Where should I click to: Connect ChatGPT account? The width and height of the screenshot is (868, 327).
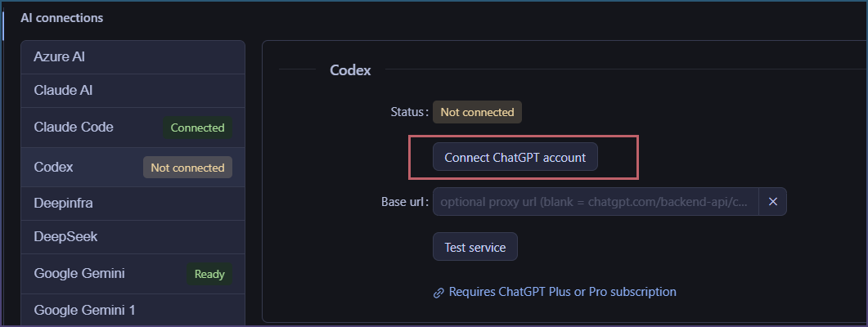[515, 157]
